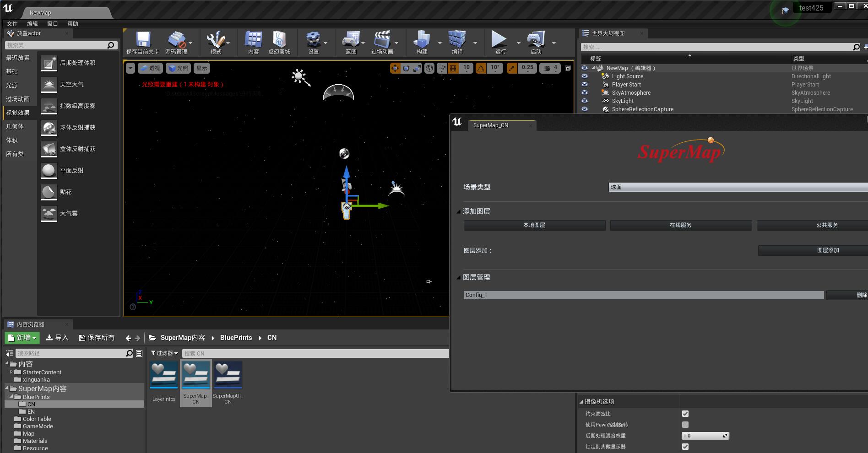Expand the StarterContent folder
Image resolution: width=868 pixels, height=453 pixels.
(11, 372)
